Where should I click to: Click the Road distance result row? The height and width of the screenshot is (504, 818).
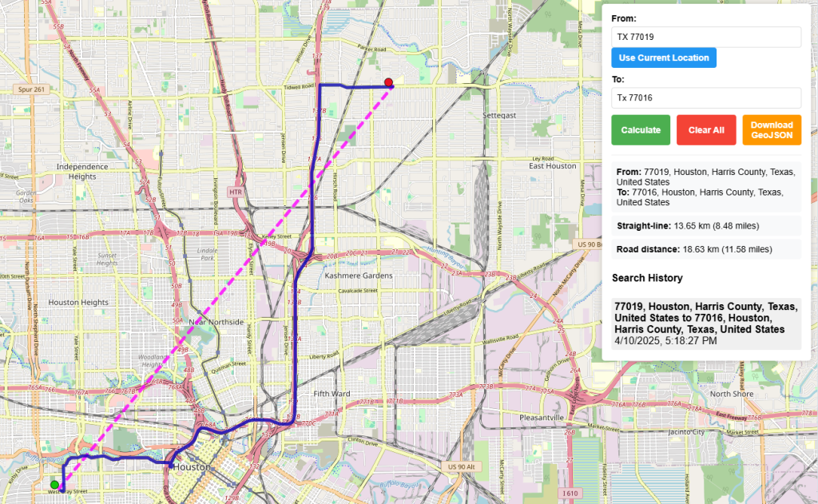[x=706, y=249]
